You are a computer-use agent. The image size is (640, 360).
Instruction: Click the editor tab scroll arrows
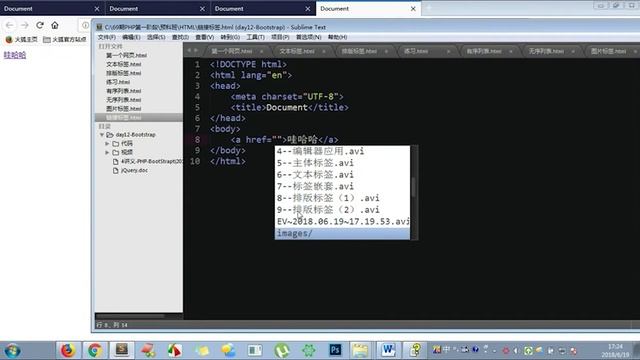point(192,51)
